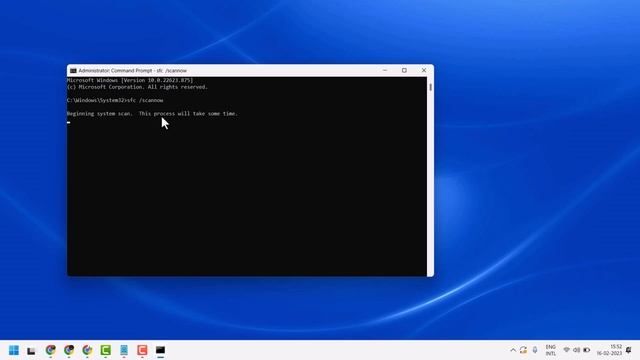This screenshot has width=640, height=360.
Task: Click the update sync tray icon
Action: [523, 350]
